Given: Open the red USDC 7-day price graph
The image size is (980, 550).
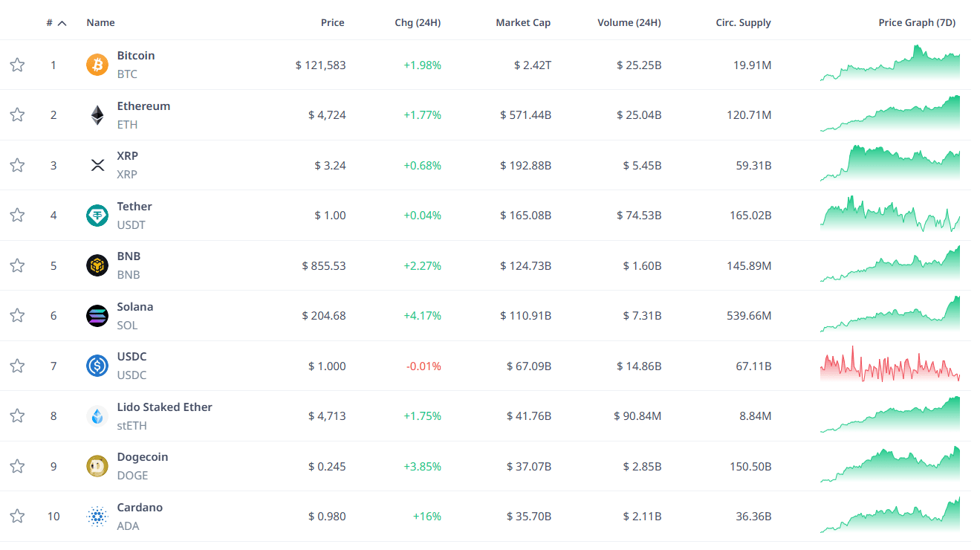Looking at the screenshot, I should pyautogui.click(x=889, y=366).
